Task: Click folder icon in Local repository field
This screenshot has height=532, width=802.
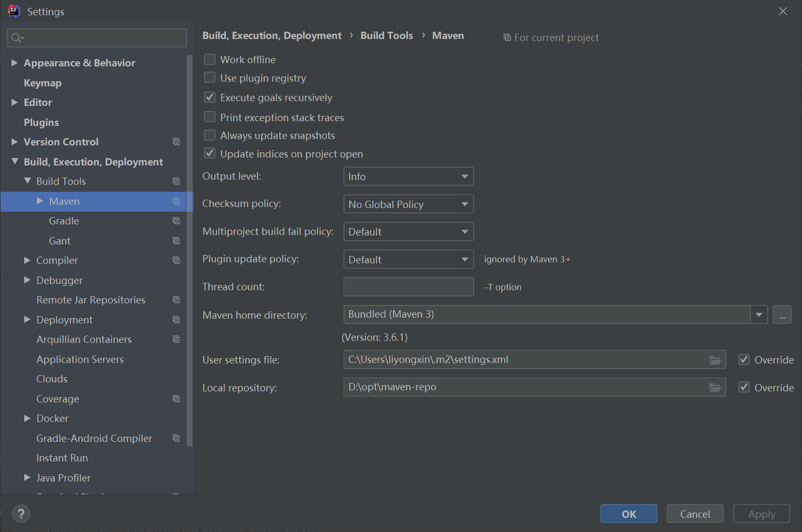Action: tap(715, 388)
